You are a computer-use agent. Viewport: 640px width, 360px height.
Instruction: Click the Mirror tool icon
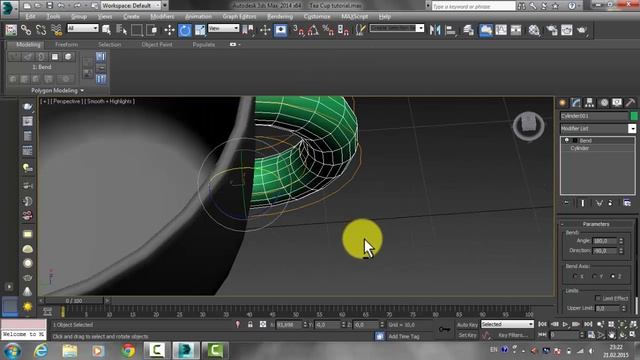(435, 30)
